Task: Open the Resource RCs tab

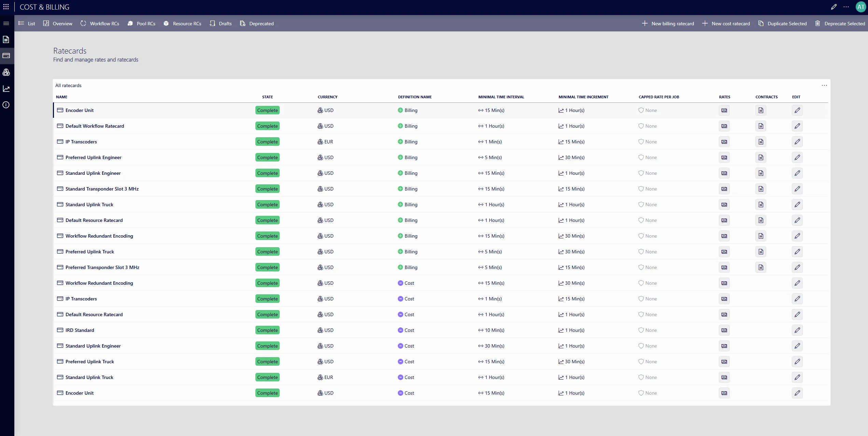Action: [x=182, y=24]
